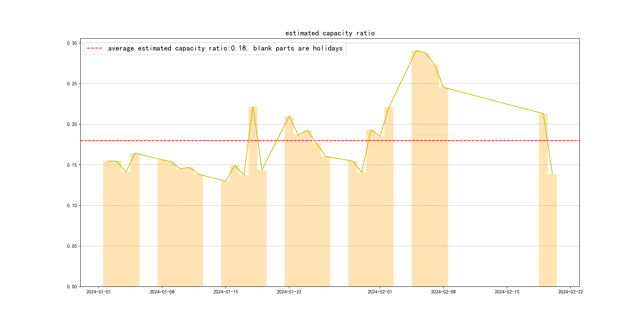Click the 0.25 y-axis tick label

click(72, 84)
